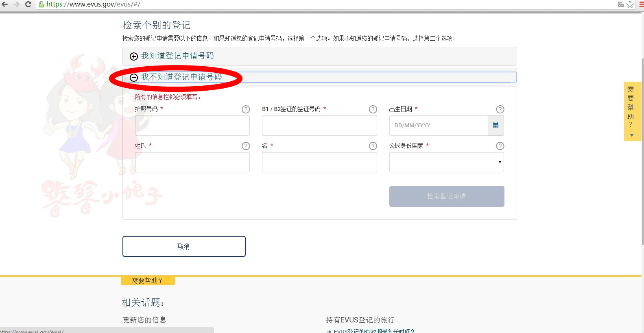Screen dimensions: 644x333
Task: Click the 取消 cancel button
Action: click(184, 246)
